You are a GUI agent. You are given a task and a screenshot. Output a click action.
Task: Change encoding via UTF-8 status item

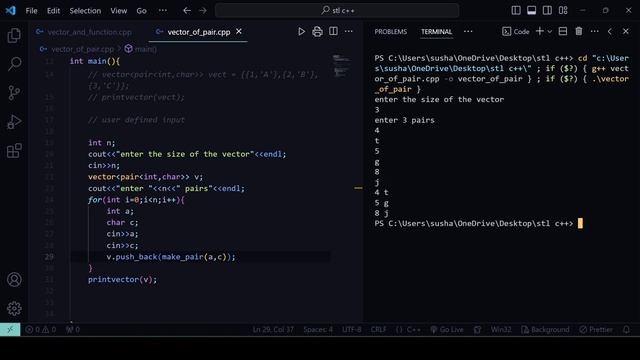point(351,329)
